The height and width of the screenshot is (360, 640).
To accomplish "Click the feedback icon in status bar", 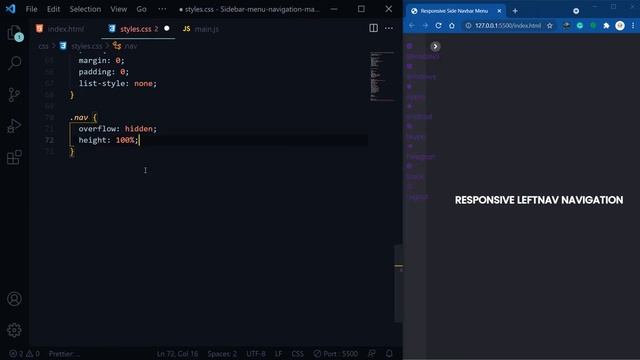I will [371, 353].
